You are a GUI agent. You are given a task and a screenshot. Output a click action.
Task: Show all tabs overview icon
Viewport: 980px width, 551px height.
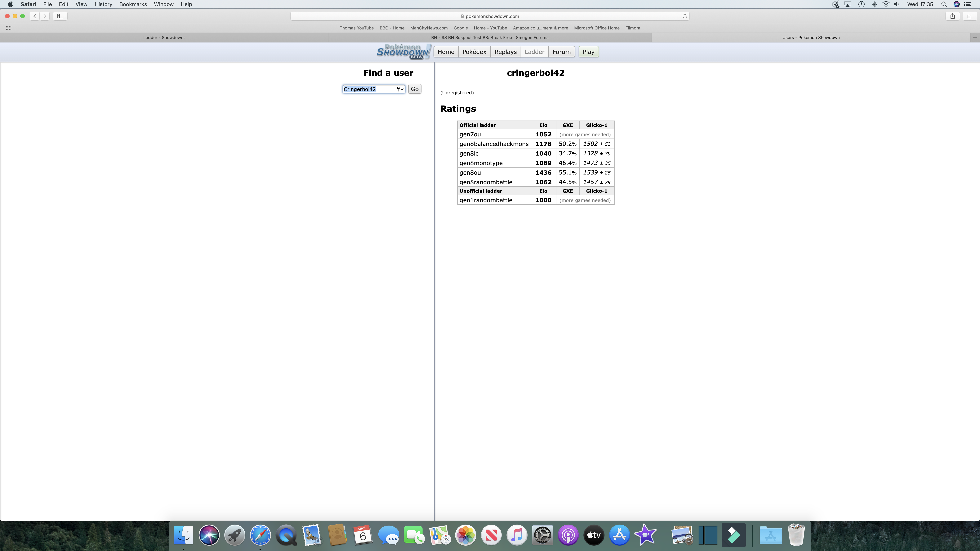pos(970,16)
